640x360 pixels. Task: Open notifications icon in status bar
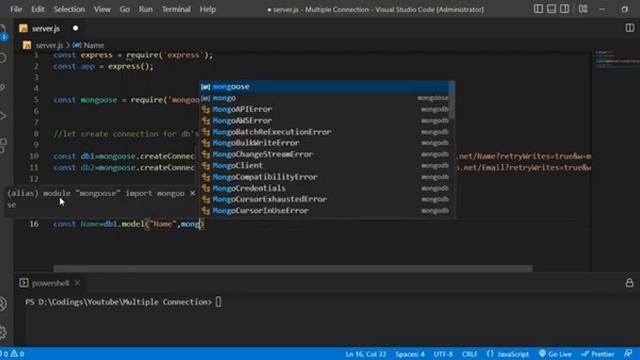629,353
